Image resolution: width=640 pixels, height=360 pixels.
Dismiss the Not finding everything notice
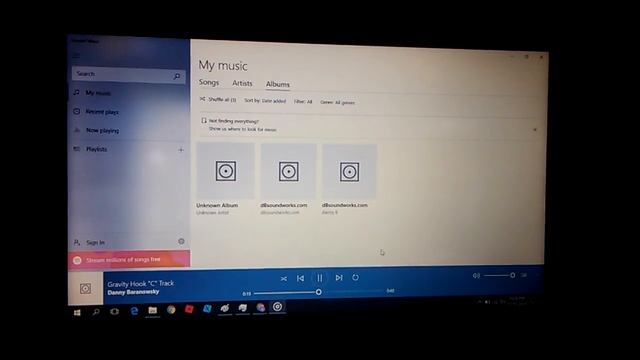535,130
